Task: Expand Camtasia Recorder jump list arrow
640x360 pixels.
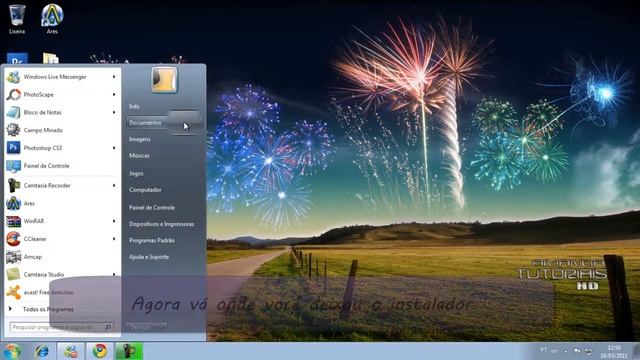Action: click(114, 185)
